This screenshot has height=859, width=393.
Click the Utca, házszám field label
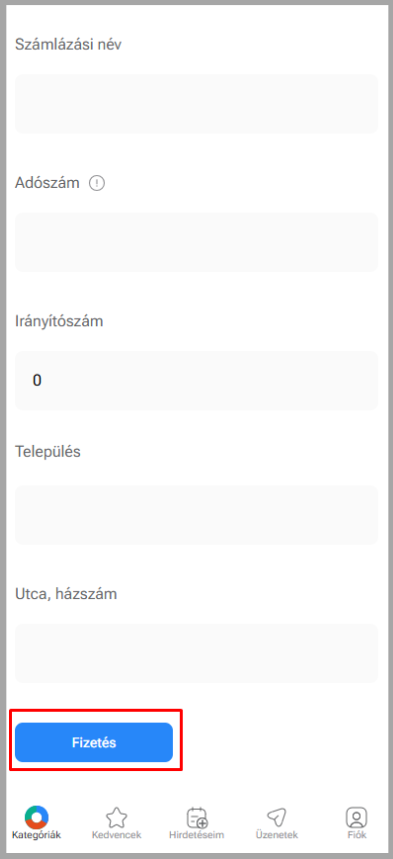[66, 594]
